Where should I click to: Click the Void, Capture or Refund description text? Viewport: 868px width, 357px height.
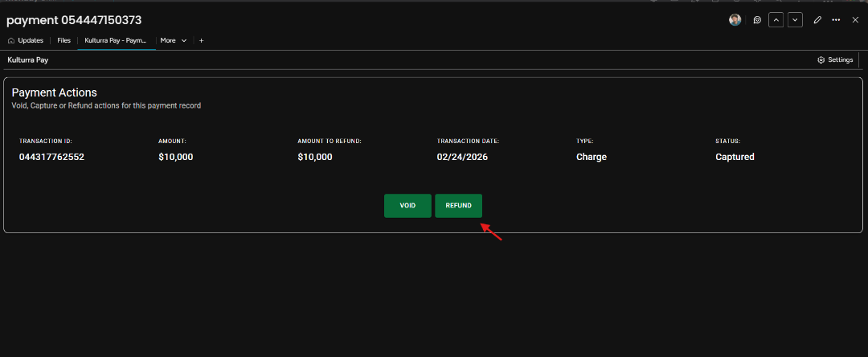106,105
